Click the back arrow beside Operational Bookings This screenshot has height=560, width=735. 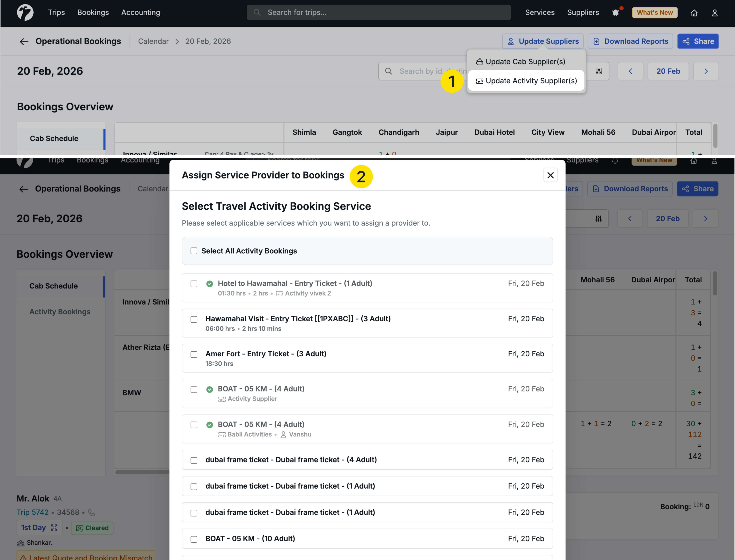coord(24,41)
